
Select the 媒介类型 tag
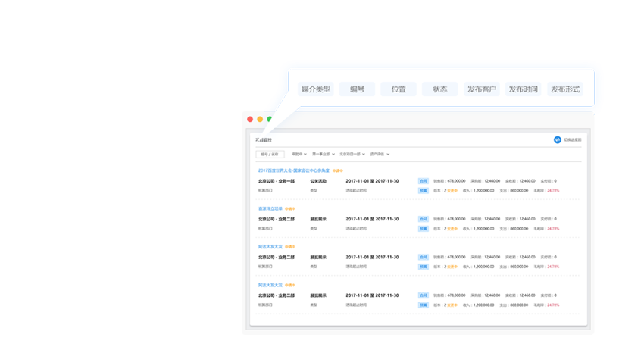pos(316,89)
